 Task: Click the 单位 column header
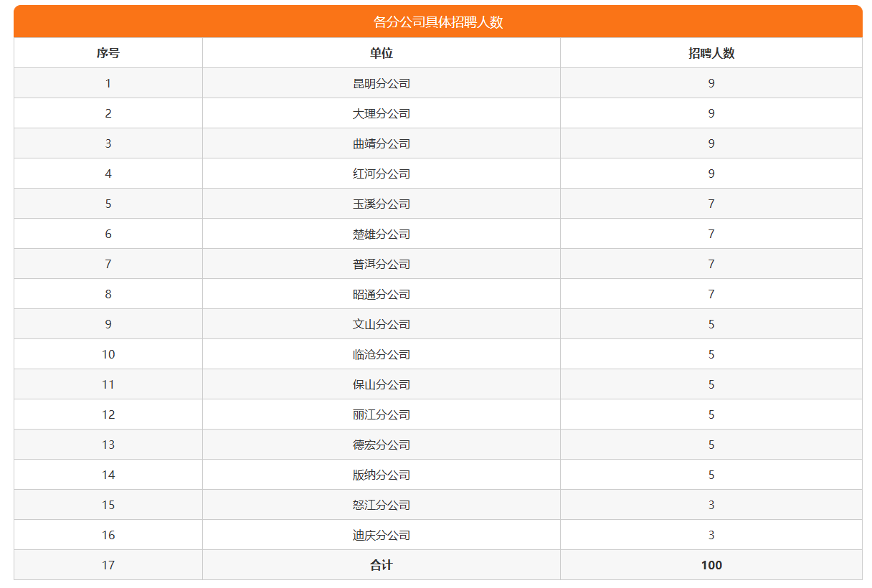[381, 53]
